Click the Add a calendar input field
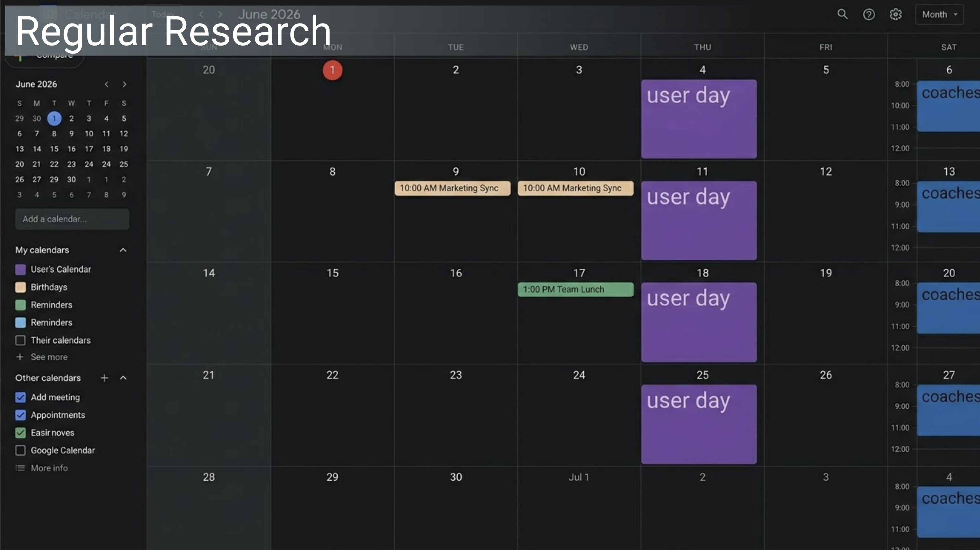The width and height of the screenshot is (980, 550). pos(72,219)
